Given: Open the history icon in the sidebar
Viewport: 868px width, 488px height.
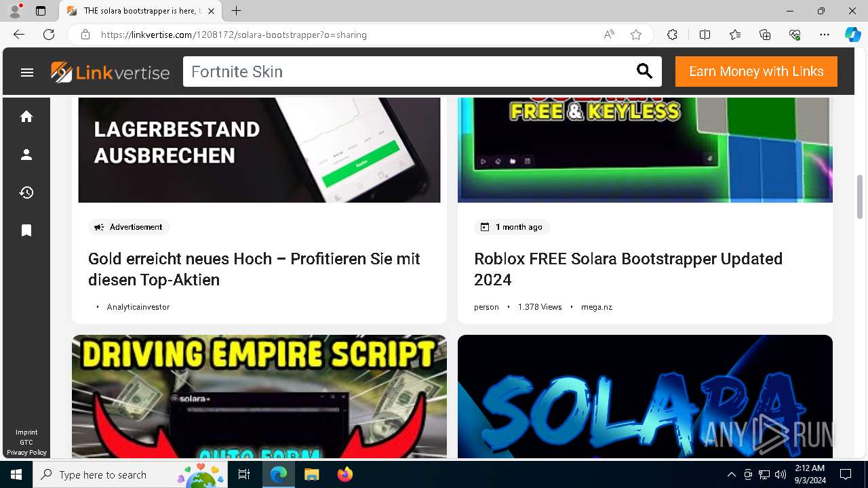Looking at the screenshot, I should click(x=26, y=192).
